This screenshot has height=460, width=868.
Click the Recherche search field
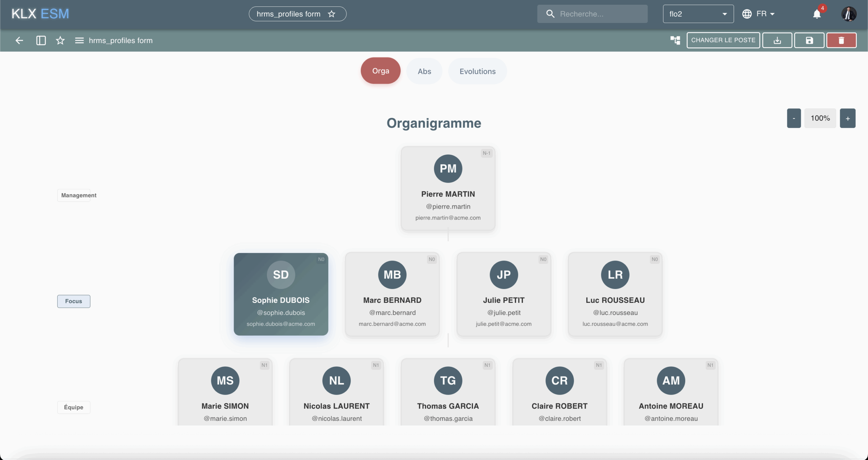[597, 14]
